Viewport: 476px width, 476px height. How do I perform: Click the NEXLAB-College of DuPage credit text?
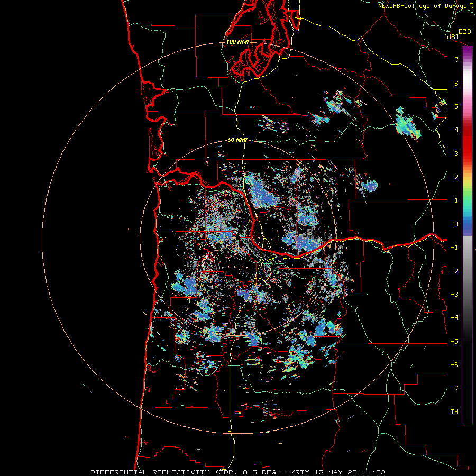[424, 6]
